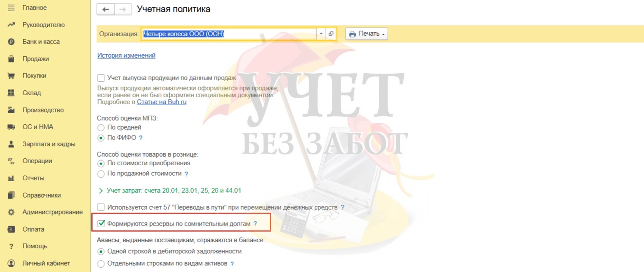Choose По продажной стоимости radio button
The height and width of the screenshot is (272, 644).
coord(101,174)
